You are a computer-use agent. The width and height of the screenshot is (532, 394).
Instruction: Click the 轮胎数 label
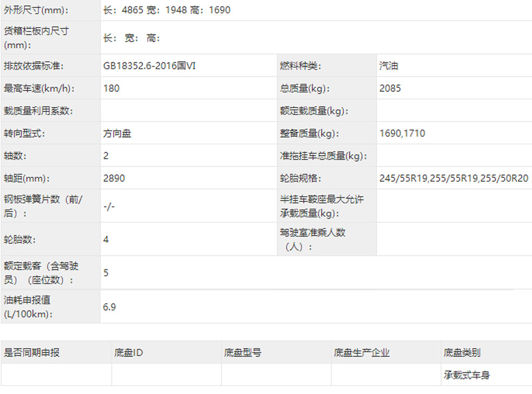pos(20,240)
